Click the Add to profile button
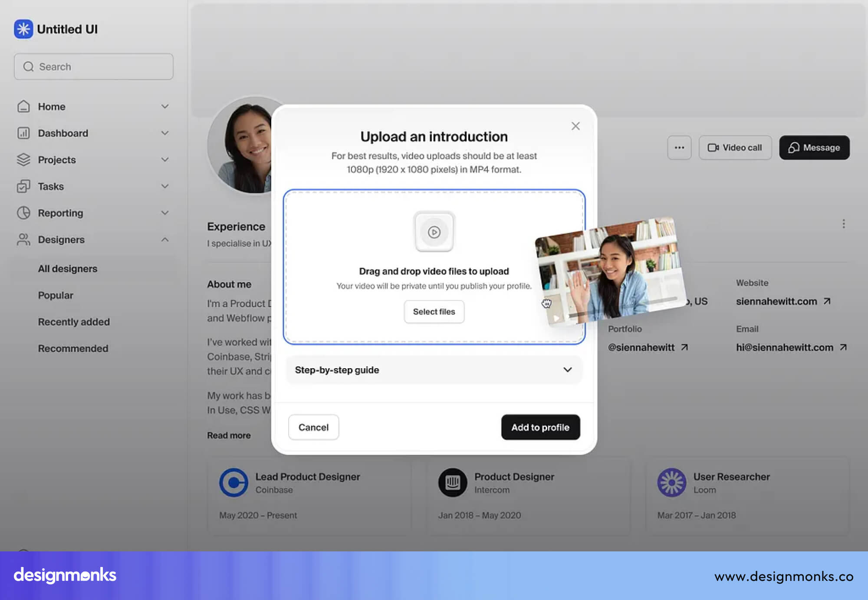The width and height of the screenshot is (868, 600). pyautogui.click(x=540, y=427)
